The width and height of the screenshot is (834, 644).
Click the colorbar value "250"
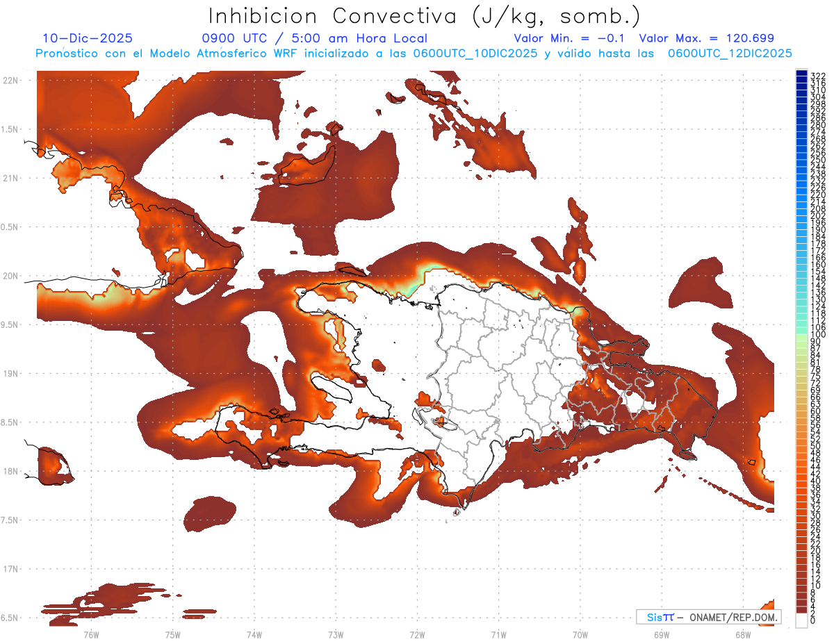point(817,160)
